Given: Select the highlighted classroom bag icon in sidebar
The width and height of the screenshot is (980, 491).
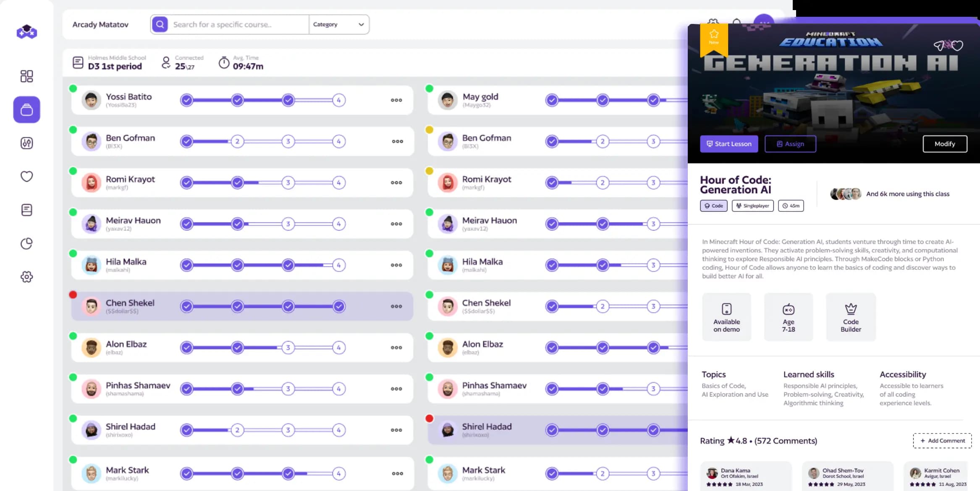Looking at the screenshot, I should pyautogui.click(x=26, y=110).
